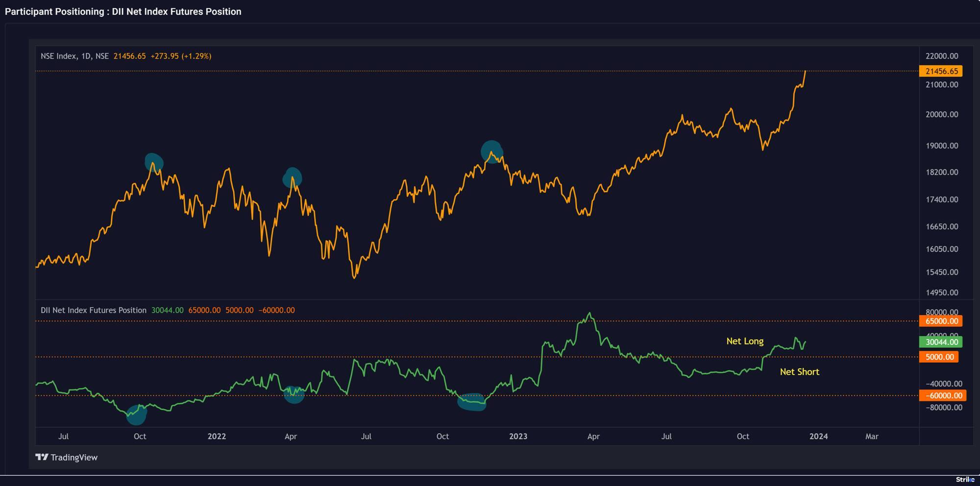
Task: Select the DII Net Index Futures Position legend
Action: point(93,310)
